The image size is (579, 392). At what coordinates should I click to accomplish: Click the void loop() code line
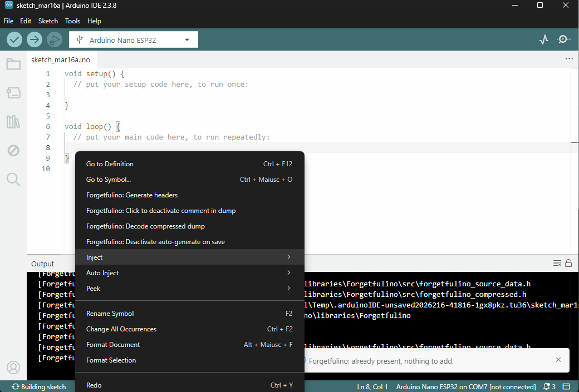[x=92, y=126]
